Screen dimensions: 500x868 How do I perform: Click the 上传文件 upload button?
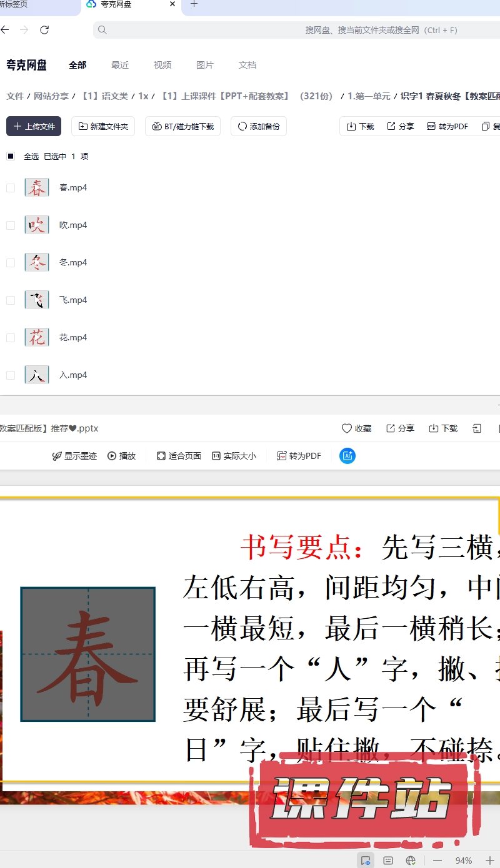(34, 126)
